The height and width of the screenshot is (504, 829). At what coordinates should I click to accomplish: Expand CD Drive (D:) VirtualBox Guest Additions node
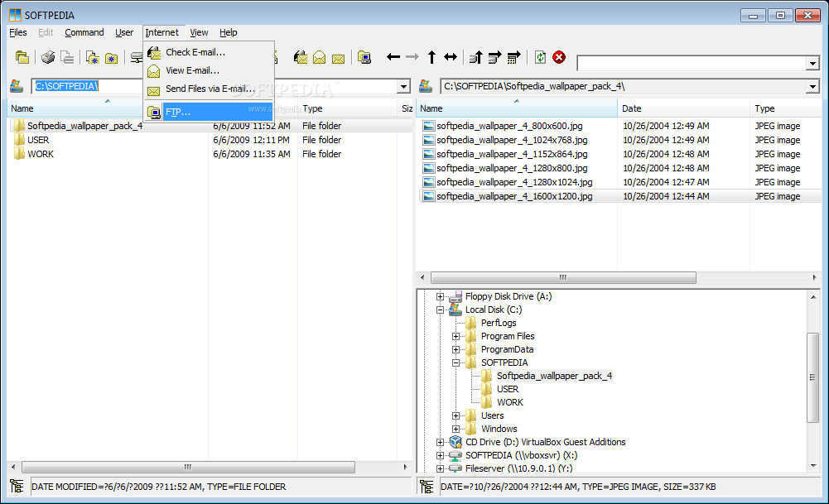tap(440, 442)
